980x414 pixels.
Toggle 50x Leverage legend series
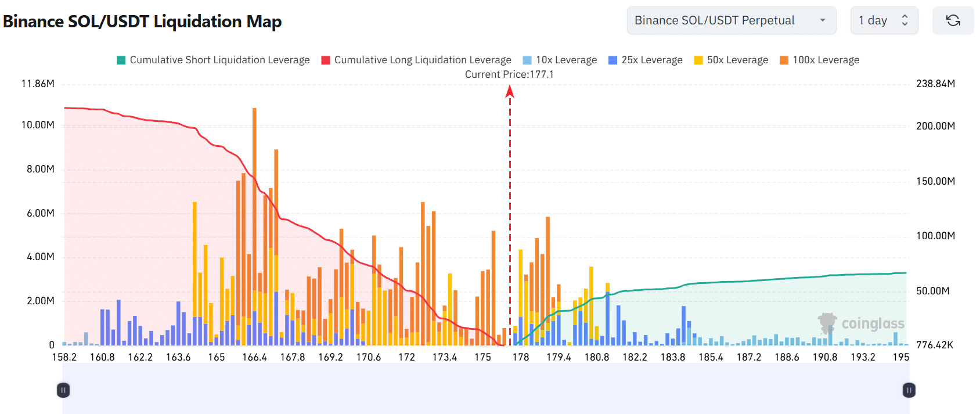tap(731, 60)
